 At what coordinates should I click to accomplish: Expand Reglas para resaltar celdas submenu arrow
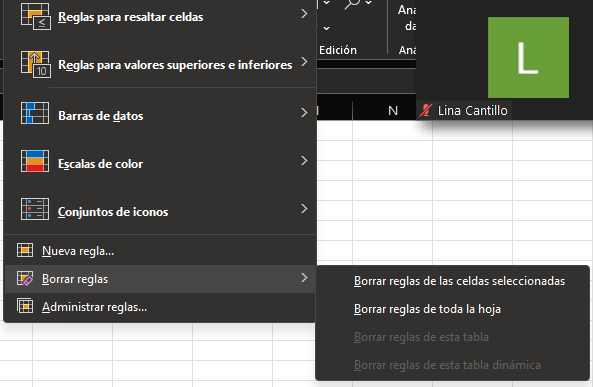pyautogui.click(x=304, y=14)
